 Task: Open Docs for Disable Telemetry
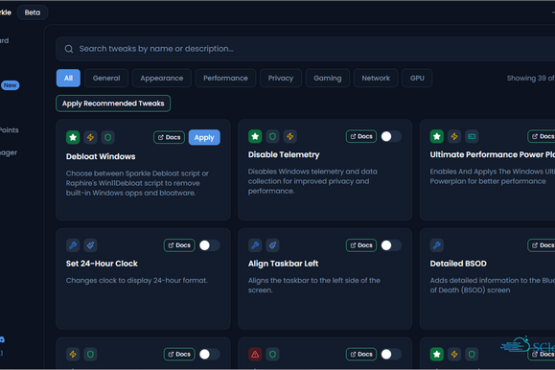361,136
